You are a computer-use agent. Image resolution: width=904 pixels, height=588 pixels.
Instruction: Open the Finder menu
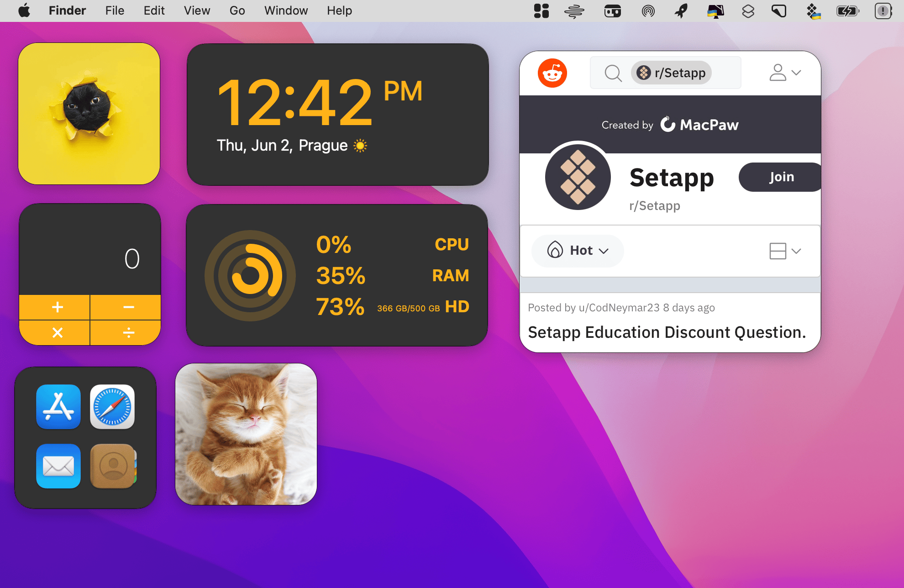click(67, 10)
